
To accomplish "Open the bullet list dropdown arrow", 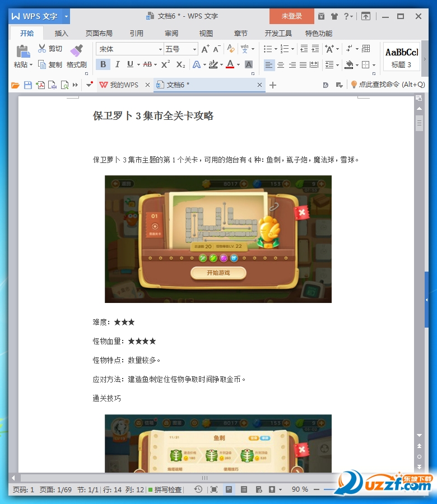I will [x=276, y=49].
